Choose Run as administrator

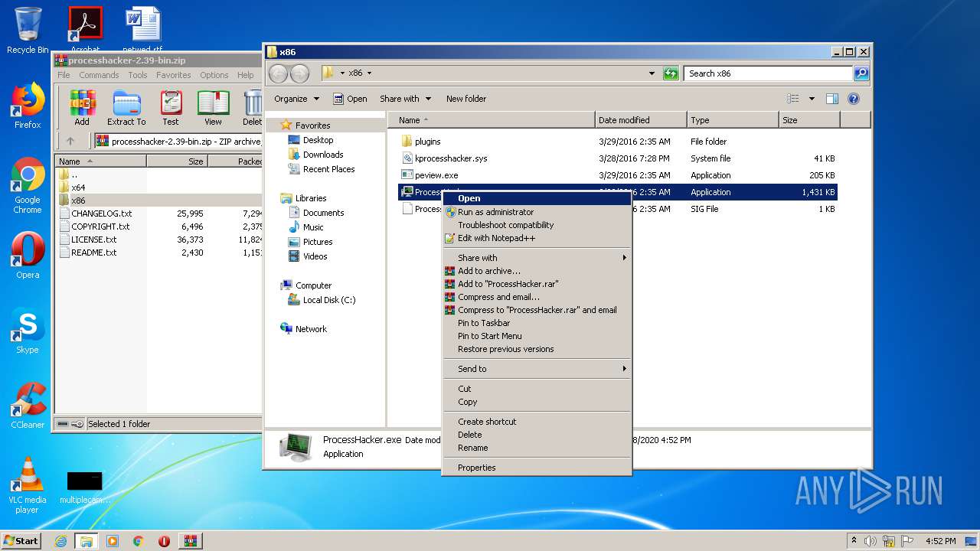537,212
